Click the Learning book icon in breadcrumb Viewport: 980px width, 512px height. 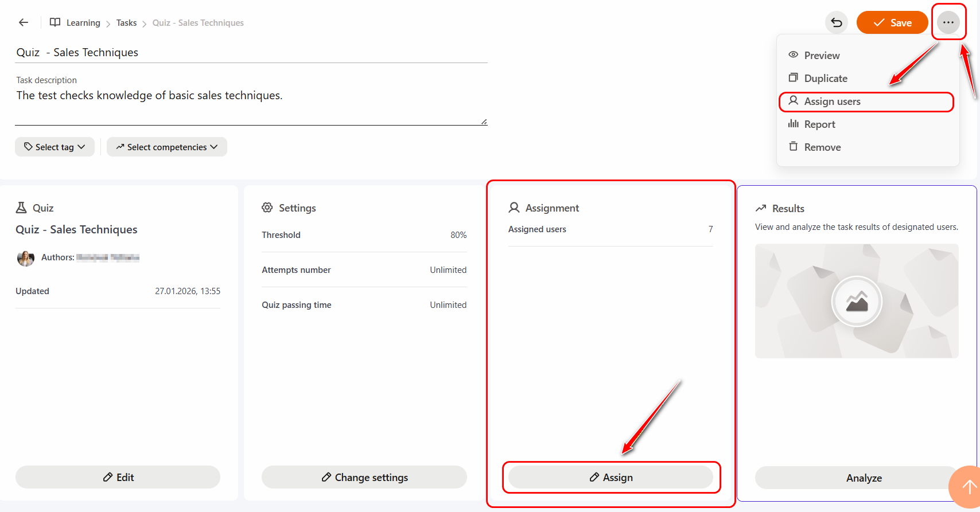[55, 22]
